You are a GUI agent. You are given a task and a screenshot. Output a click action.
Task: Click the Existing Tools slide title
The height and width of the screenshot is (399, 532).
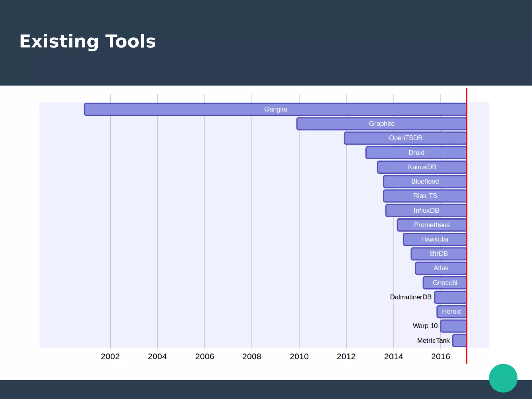coord(88,41)
